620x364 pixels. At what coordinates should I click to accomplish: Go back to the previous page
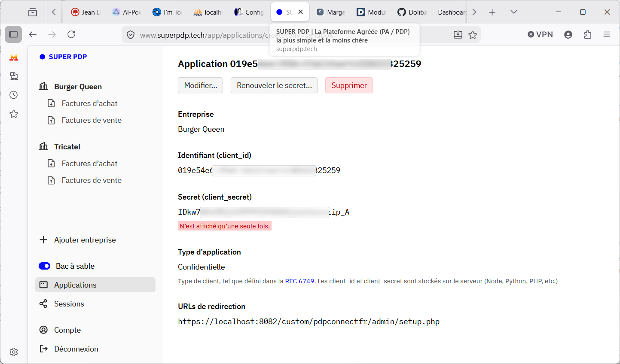coord(33,34)
